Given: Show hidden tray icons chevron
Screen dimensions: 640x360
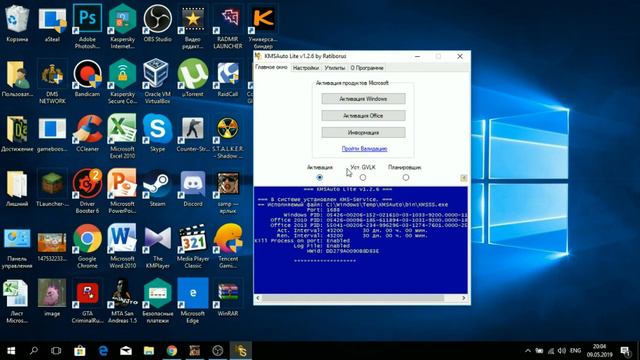Looking at the screenshot, I should 528,351.
